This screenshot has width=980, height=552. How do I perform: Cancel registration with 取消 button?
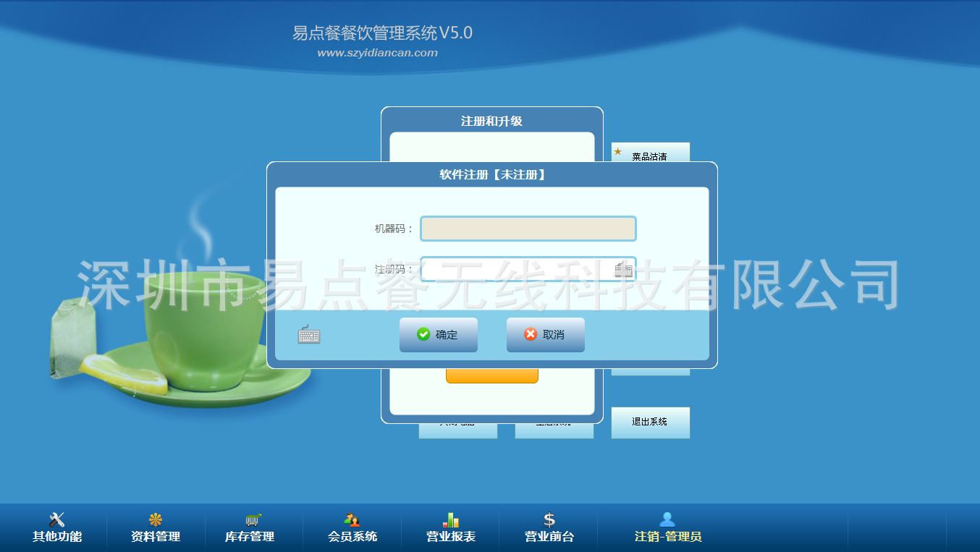point(546,335)
